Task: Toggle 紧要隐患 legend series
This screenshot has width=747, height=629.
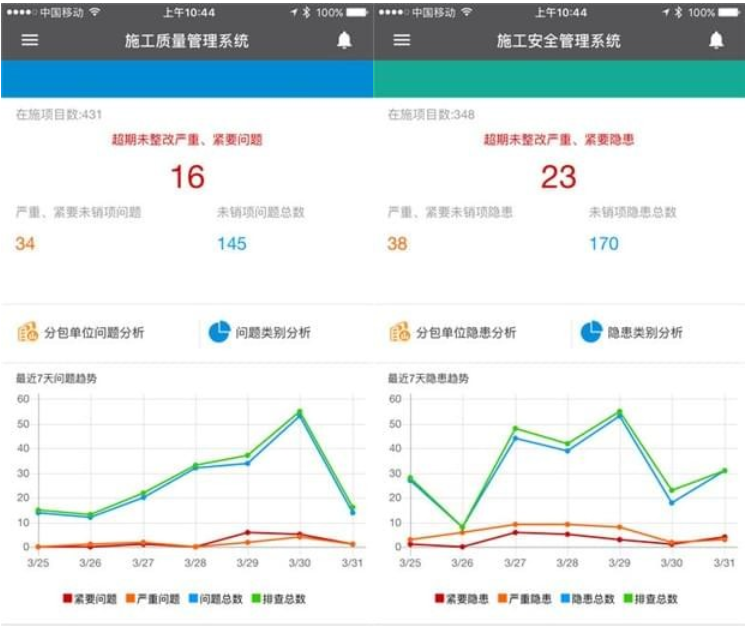Action: pos(462,599)
